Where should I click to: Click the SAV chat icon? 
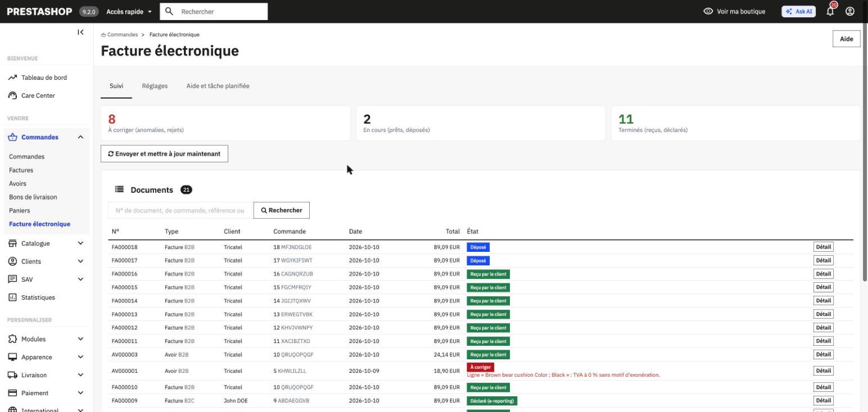[12, 280]
